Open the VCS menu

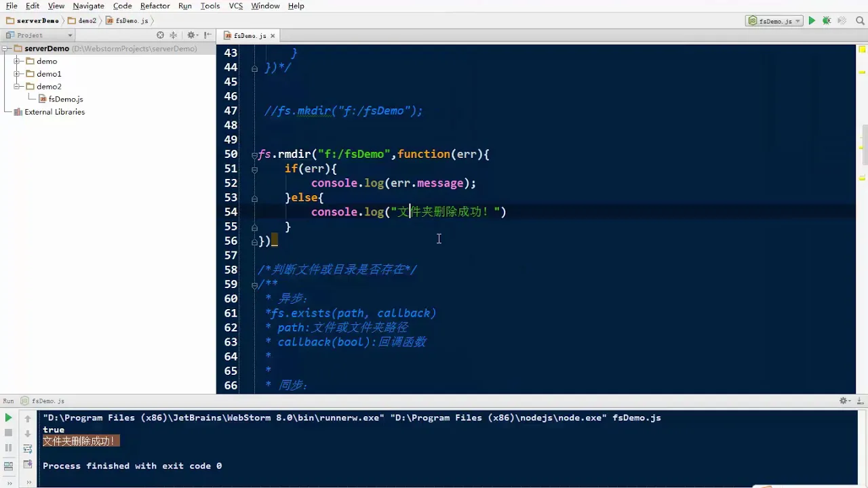(236, 5)
